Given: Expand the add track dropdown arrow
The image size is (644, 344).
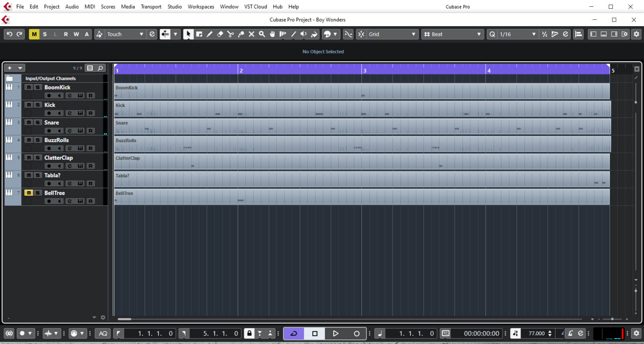Looking at the screenshot, I should pyautogui.click(x=20, y=68).
